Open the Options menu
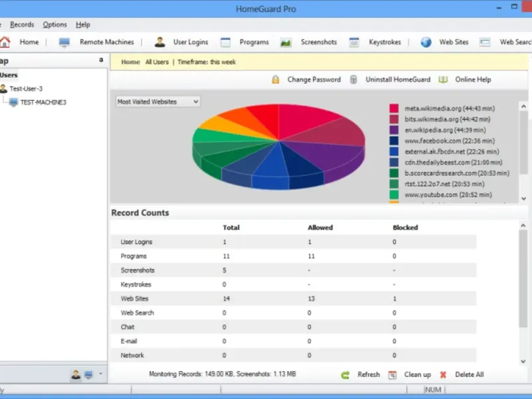The image size is (532, 399). coord(55,25)
